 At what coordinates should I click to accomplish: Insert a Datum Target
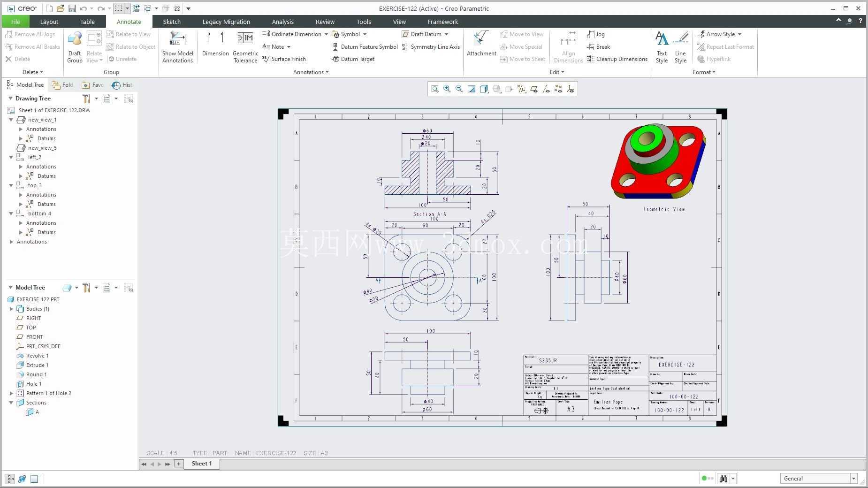coord(353,59)
